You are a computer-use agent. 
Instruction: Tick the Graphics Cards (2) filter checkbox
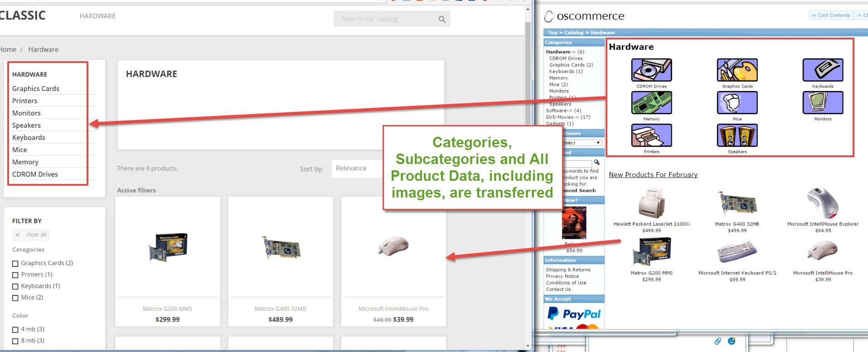coord(15,263)
